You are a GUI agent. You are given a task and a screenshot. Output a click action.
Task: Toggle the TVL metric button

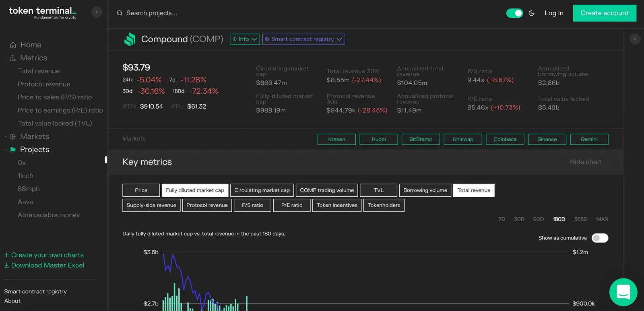point(378,190)
